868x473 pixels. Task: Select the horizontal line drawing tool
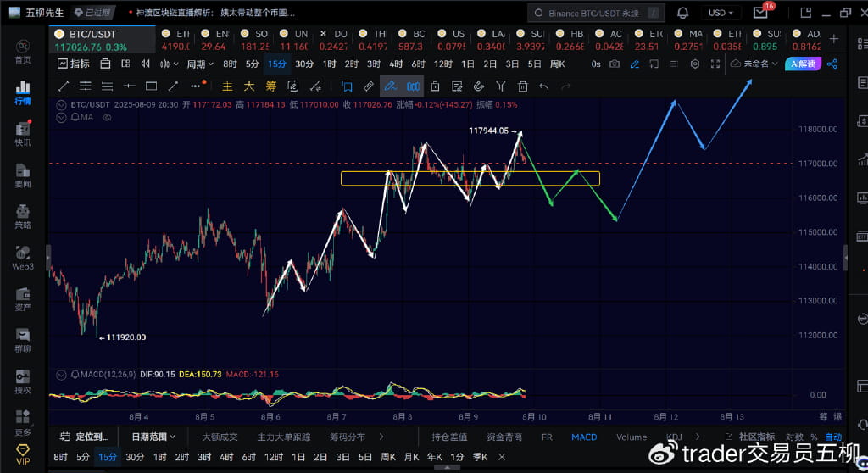pyautogui.click(x=129, y=86)
